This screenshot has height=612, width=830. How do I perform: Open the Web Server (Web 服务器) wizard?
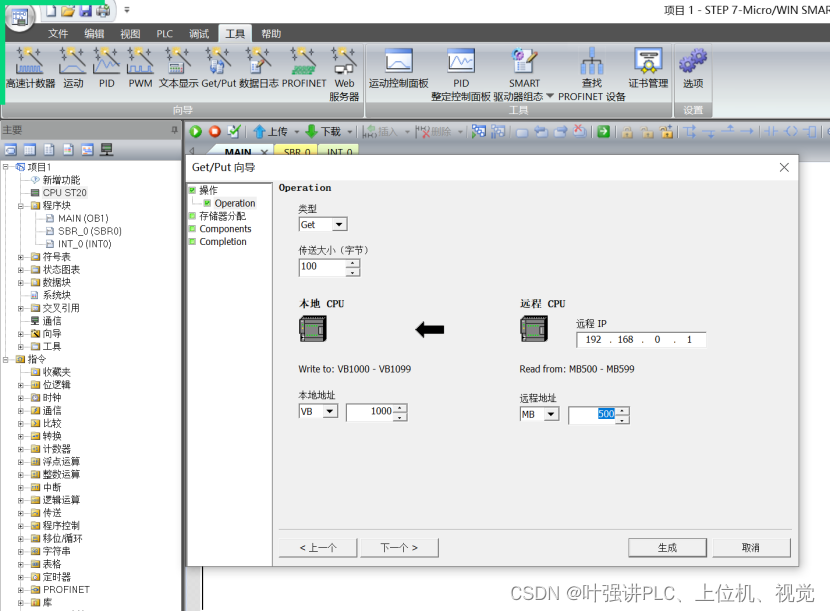[x=344, y=74]
